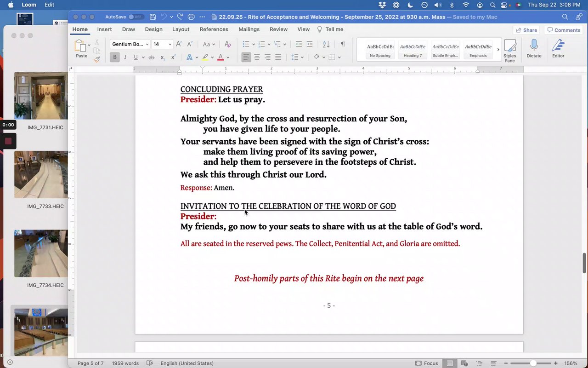
Task: Apply the Emphasis style
Action: tap(478, 50)
